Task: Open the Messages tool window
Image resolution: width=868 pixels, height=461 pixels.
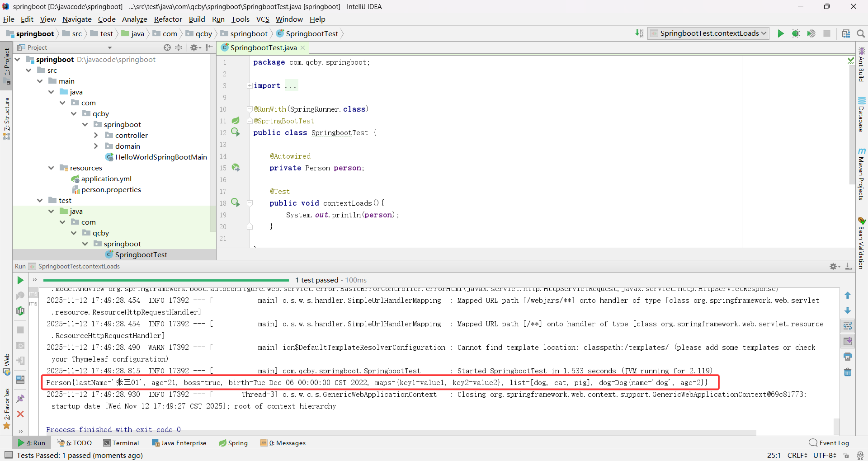Action: coord(283,443)
